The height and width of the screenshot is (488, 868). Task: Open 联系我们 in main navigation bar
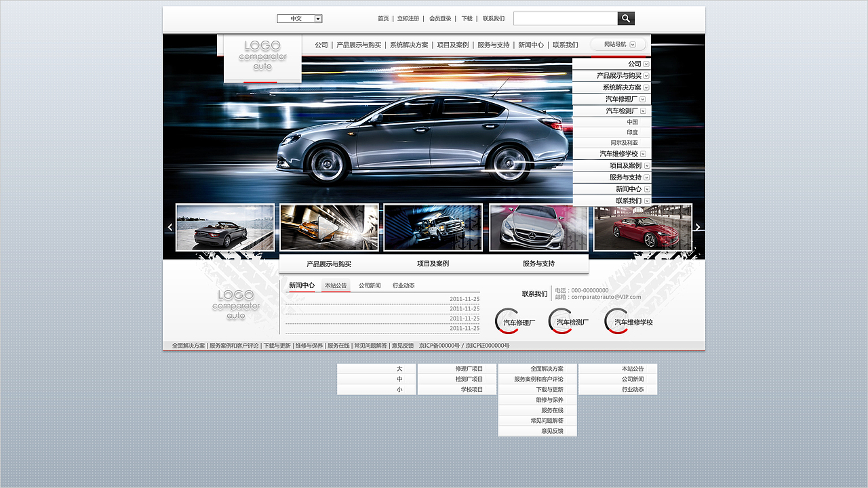pyautogui.click(x=566, y=45)
